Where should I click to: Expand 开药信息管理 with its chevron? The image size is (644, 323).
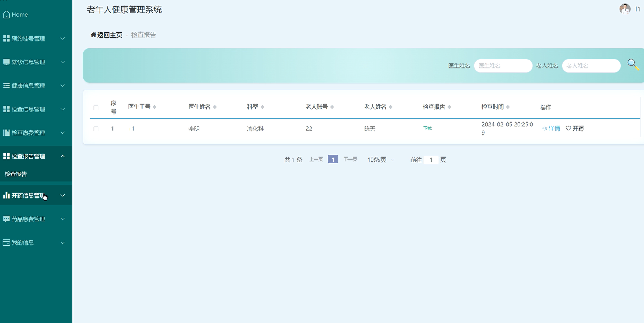tap(63, 195)
